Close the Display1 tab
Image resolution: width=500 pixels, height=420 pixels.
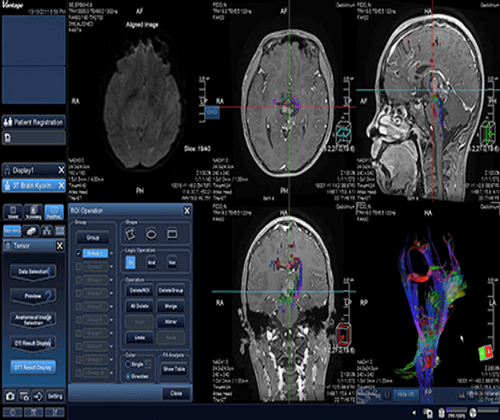(x=61, y=170)
